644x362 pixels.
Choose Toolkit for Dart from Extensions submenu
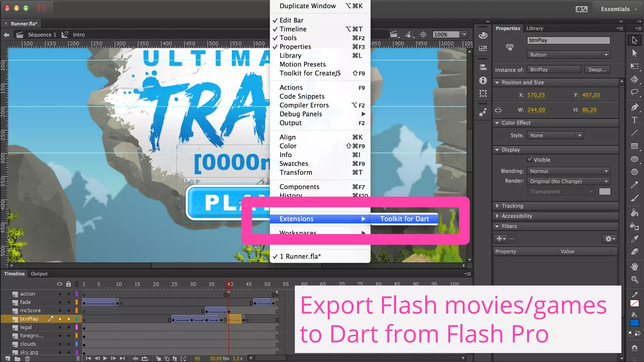(x=404, y=219)
